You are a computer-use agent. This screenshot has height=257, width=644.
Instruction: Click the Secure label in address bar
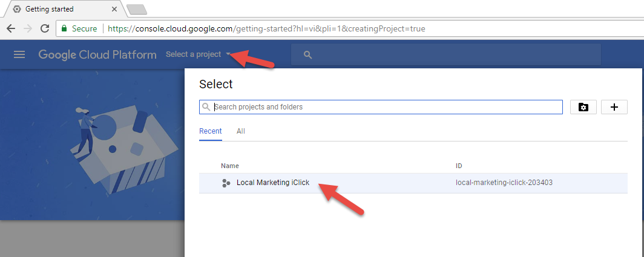coord(85,29)
